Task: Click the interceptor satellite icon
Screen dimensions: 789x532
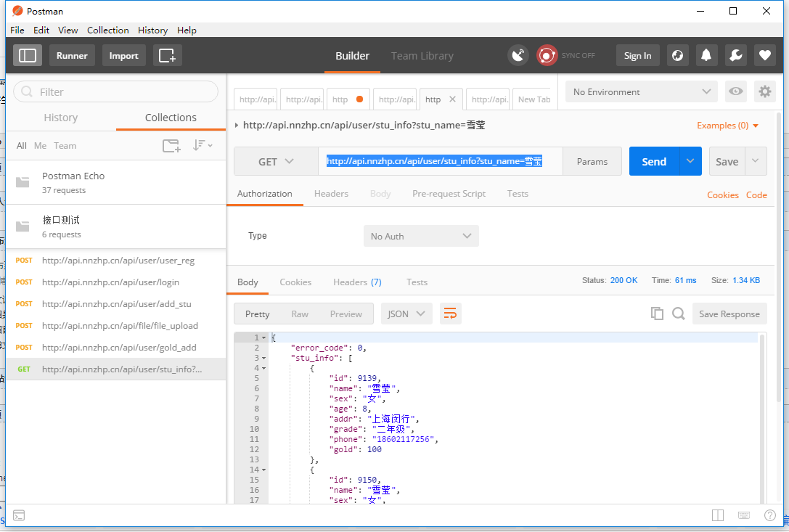Action: pyautogui.click(x=518, y=55)
